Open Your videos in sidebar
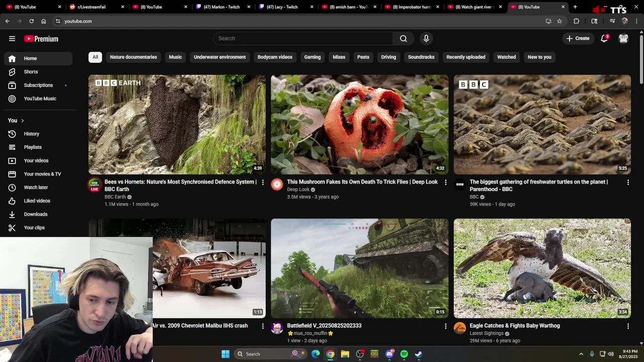Image resolution: width=644 pixels, height=362 pixels. [38, 160]
